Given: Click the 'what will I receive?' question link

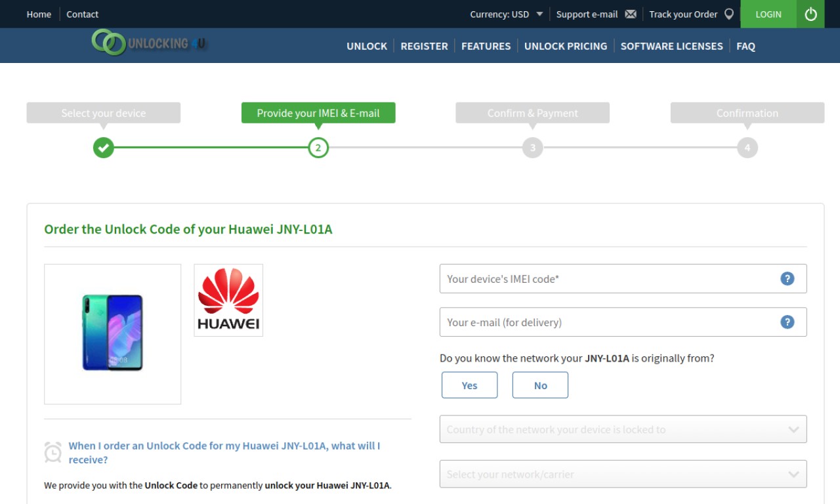Looking at the screenshot, I should click(224, 453).
